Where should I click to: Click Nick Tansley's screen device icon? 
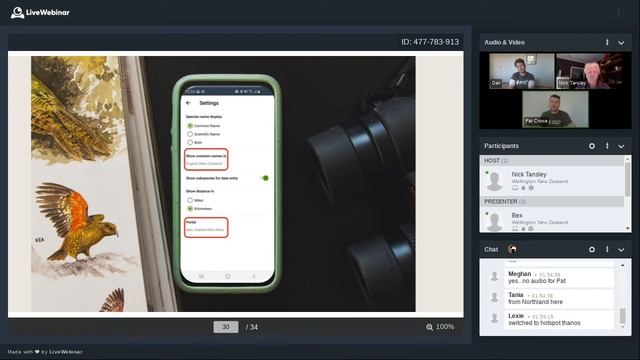click(515, 188)
